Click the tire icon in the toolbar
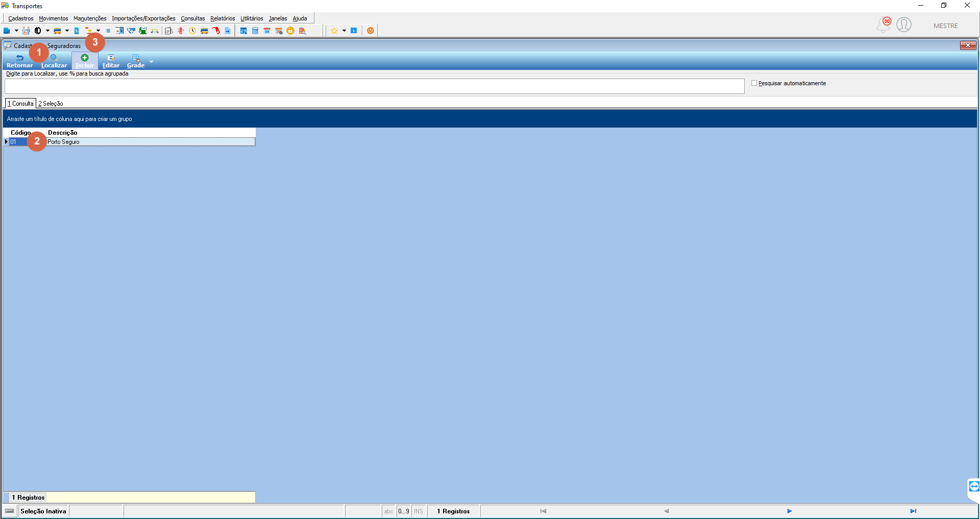Screen dimensions: 980x519 [38, 31]
